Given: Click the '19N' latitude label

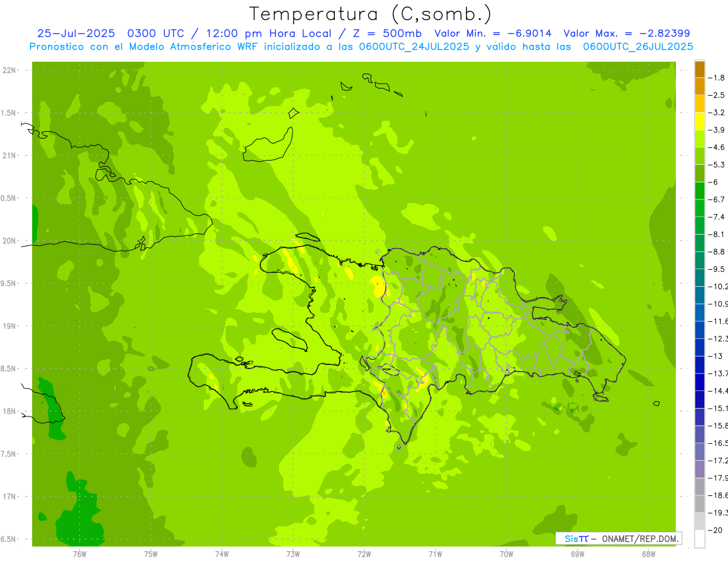Looking at the screenshot, I should coord(9,326).
